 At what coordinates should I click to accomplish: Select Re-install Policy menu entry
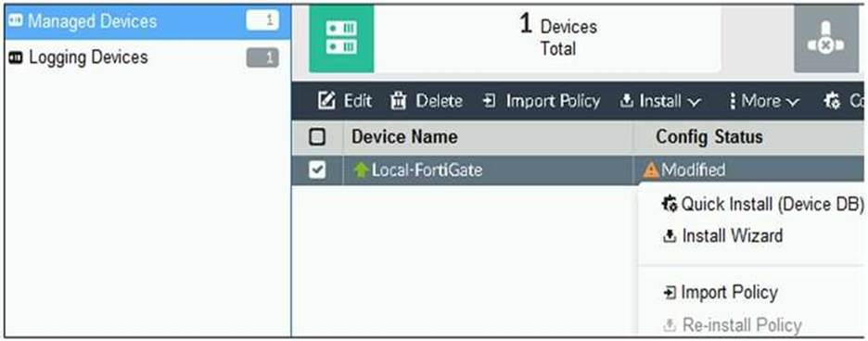733,325
